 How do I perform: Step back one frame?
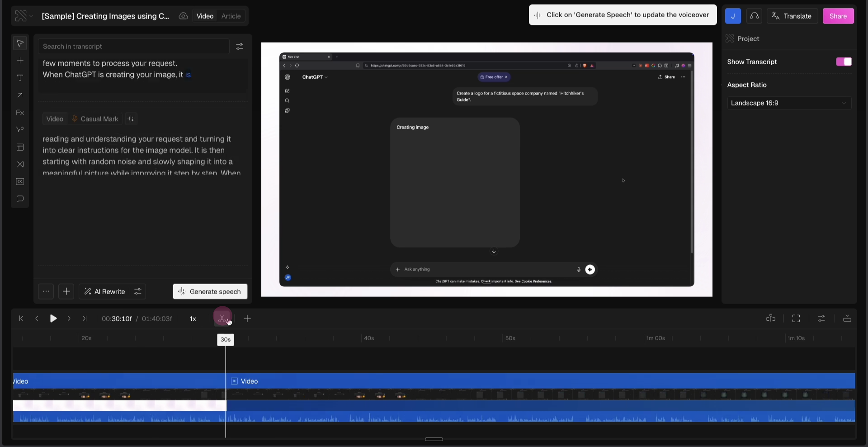[x=37, y=319]
